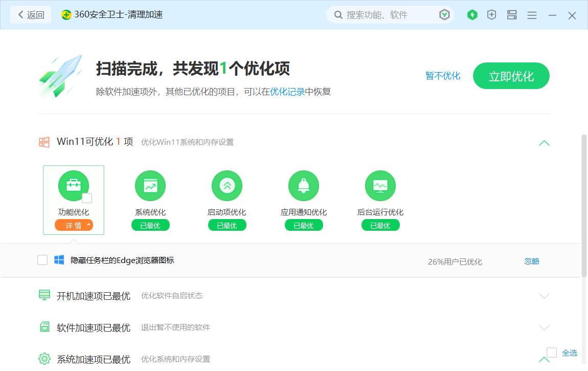Screen dimensions: 588x371
Task: Select the 系统优化 icon
Action: pyautogui.click(x=150, y=185)
